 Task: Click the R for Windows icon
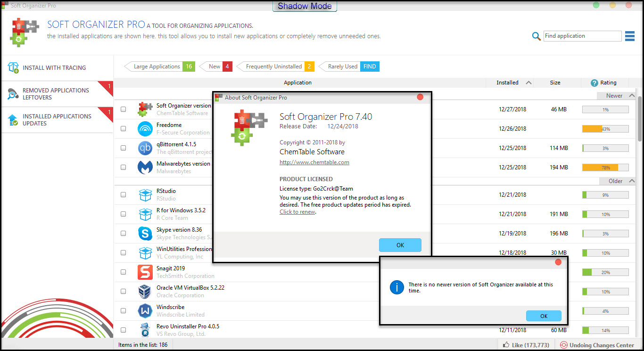(x=145, y=214)
